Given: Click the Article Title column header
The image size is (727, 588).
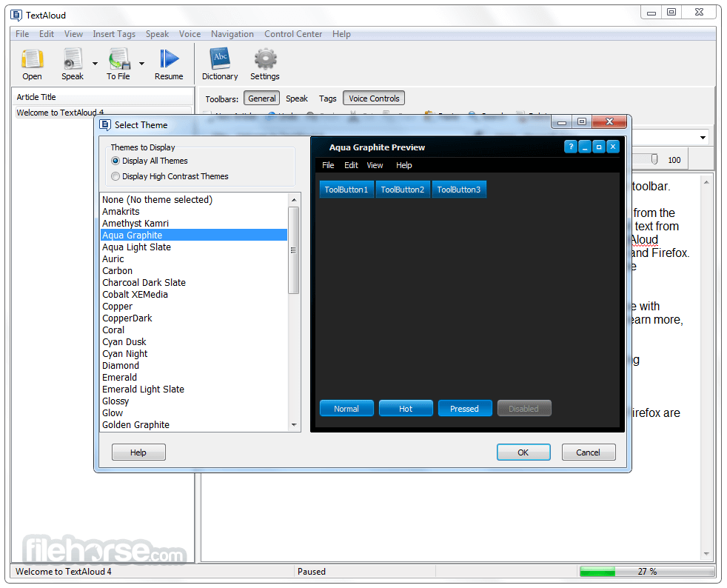Looking at the screenshot, I should point(102,97).
